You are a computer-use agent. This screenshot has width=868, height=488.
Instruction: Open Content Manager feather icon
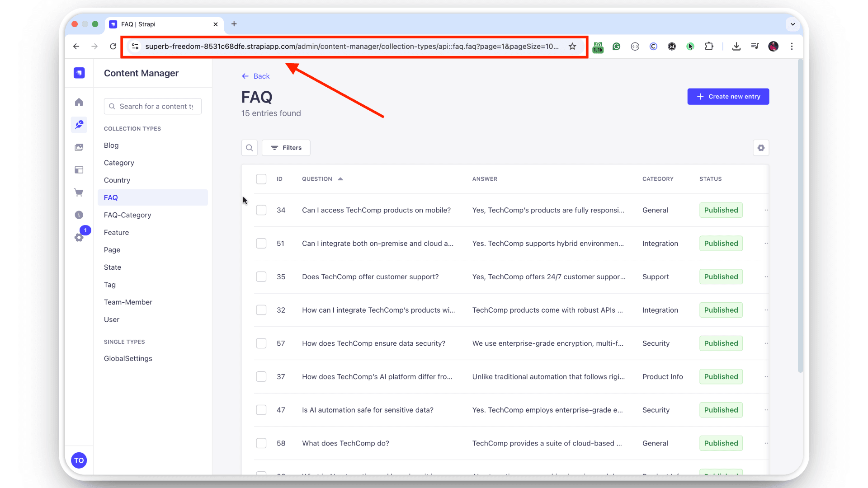pos(79,124)
